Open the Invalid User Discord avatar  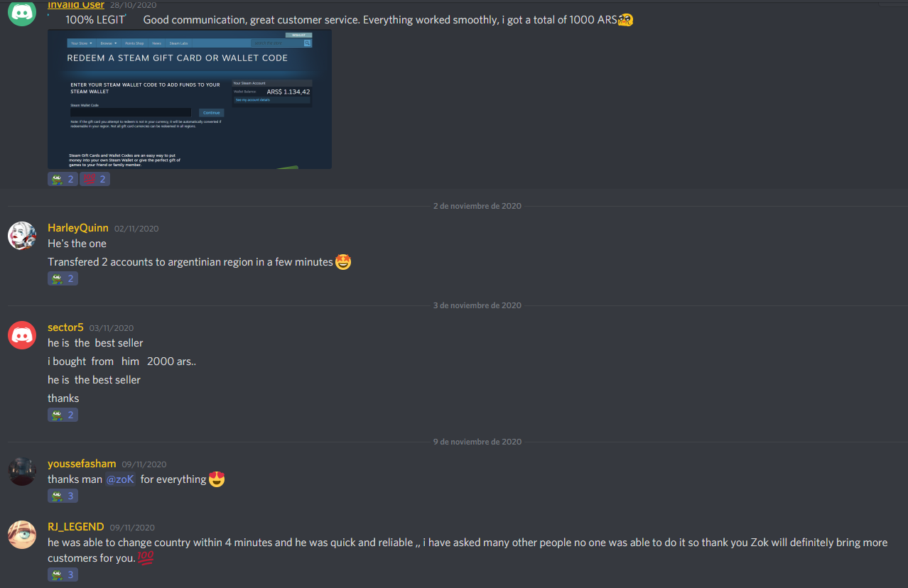pyautogui.click(x=22, y=12)
